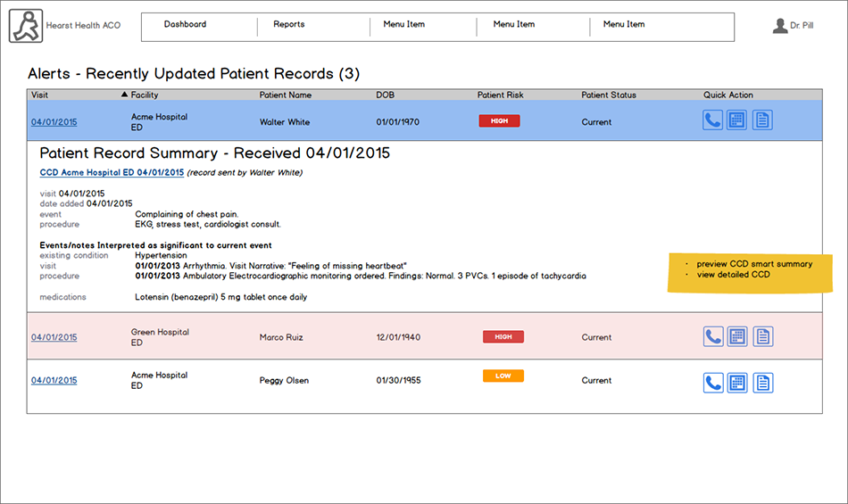Image resolution: width=848 pixels, height=504 pixels.
Task: View the document icon for Peggy Olsen
Action: (762, 383)
